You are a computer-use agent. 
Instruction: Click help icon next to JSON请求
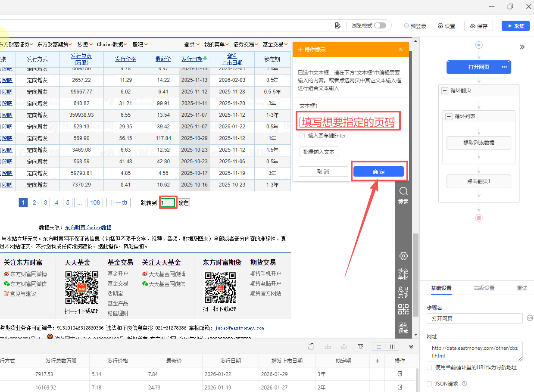[x=464, y=383]
